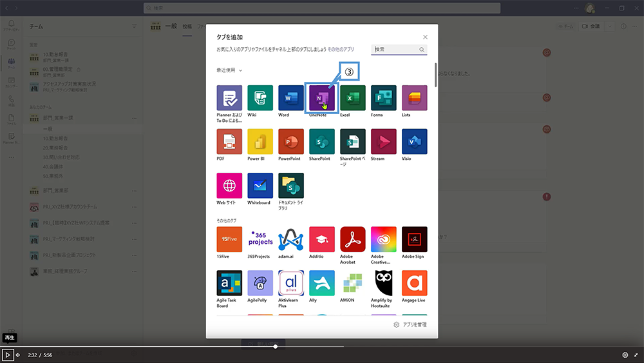The image size is (644, 363).
Task: Play the video with the play button
Action: (8, 355)
